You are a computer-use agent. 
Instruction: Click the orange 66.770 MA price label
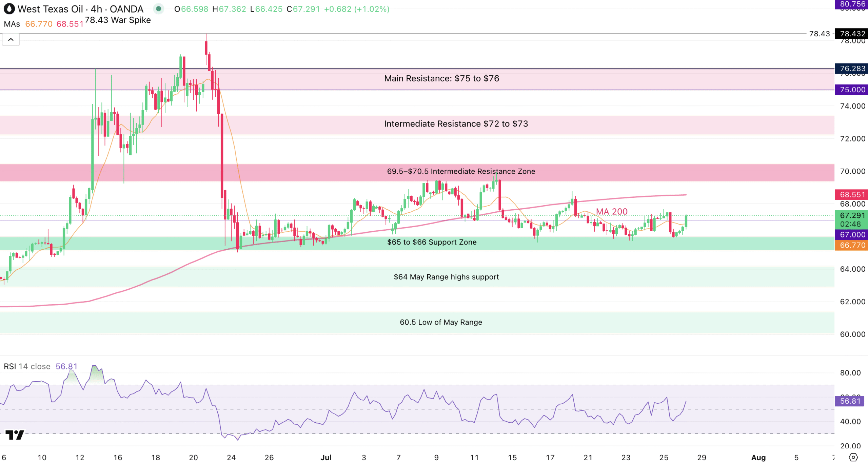(851, 245)
